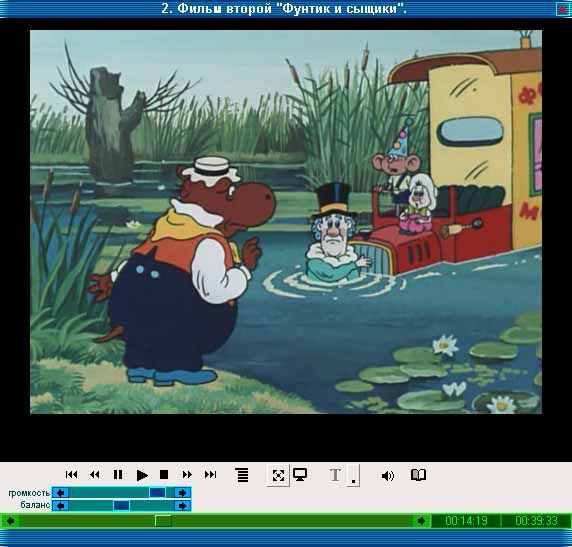Click the monitor display icon
Screen dimensions: 572x547
click(300, 475)
